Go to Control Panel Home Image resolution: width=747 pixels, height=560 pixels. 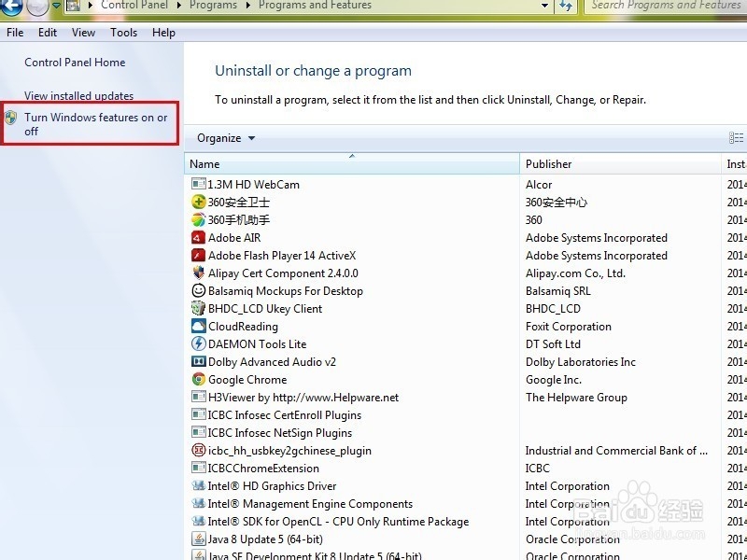tap(75, 63)
